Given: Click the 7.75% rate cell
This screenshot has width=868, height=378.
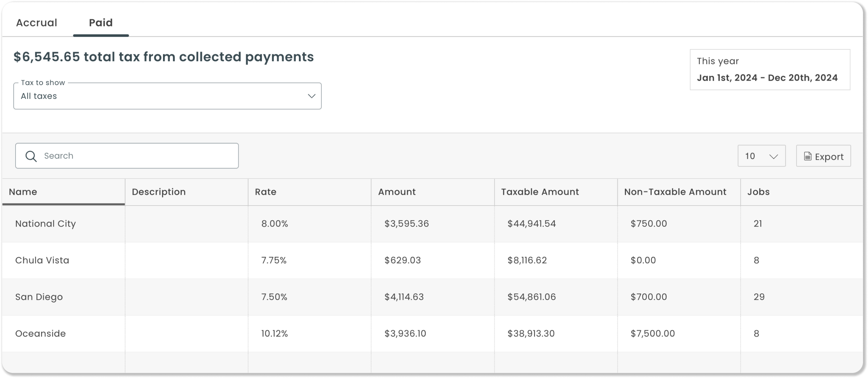Looking at the screenshot, I should click(x=274, y=260).
